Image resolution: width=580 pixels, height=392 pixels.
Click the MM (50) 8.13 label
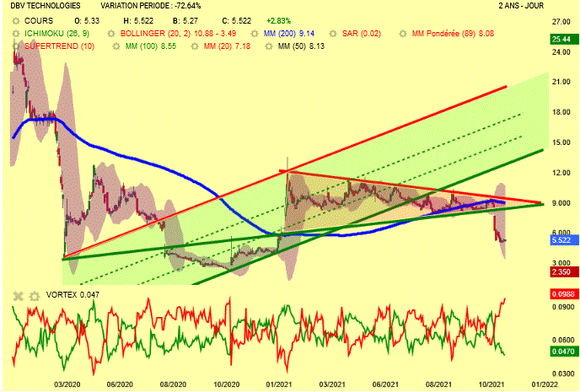coord(301,46)
